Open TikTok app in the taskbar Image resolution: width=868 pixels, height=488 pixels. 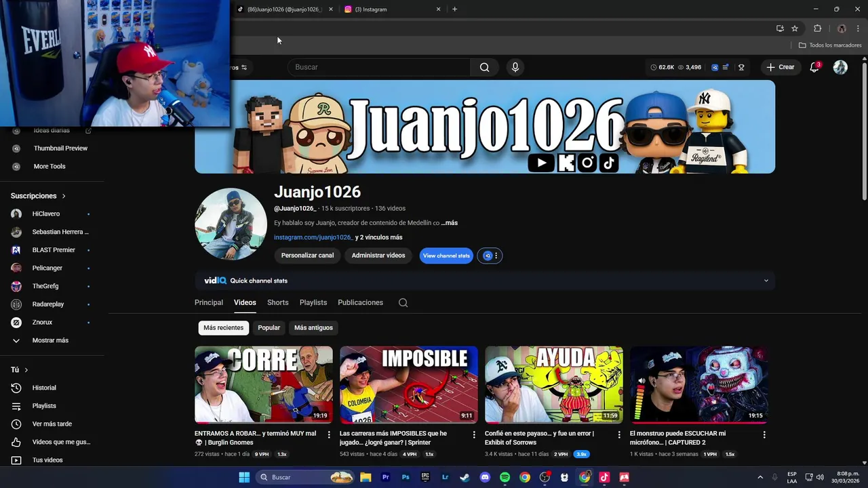click(x=604, y=477)
